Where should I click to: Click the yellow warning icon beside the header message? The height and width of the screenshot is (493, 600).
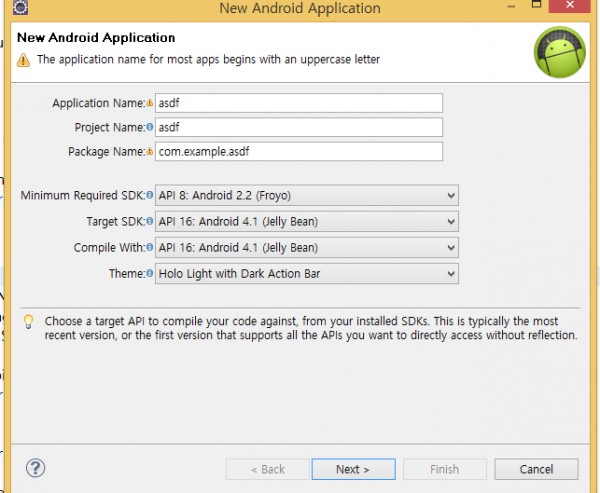[23, 60]
